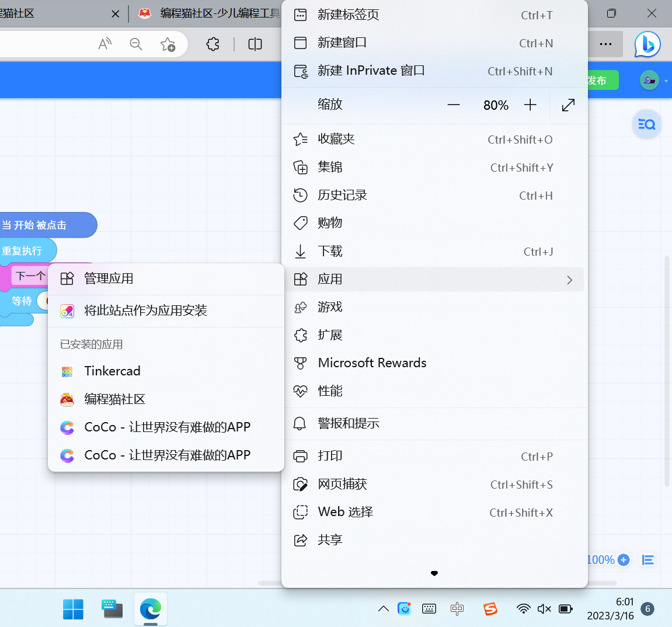Close the first browser tab
Image resolution: width=672 pixels, height=627 pixels.
115,13
